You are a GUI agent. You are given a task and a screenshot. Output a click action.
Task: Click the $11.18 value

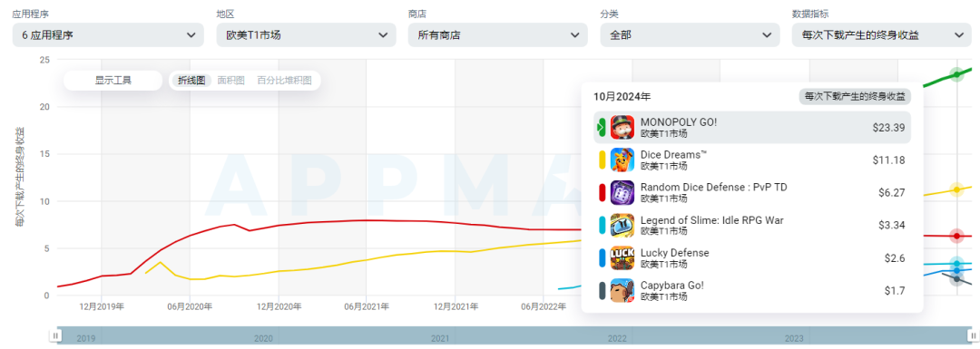click(889, 160)
